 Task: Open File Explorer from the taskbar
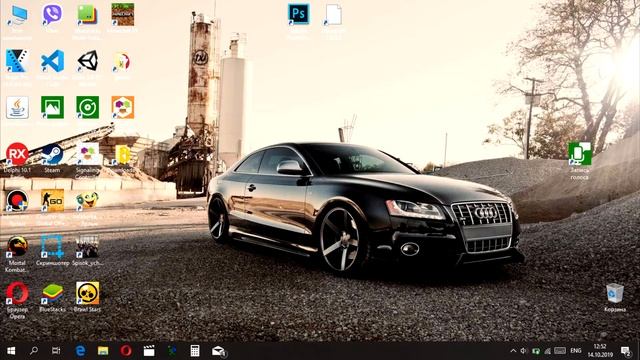pos(103,351)
